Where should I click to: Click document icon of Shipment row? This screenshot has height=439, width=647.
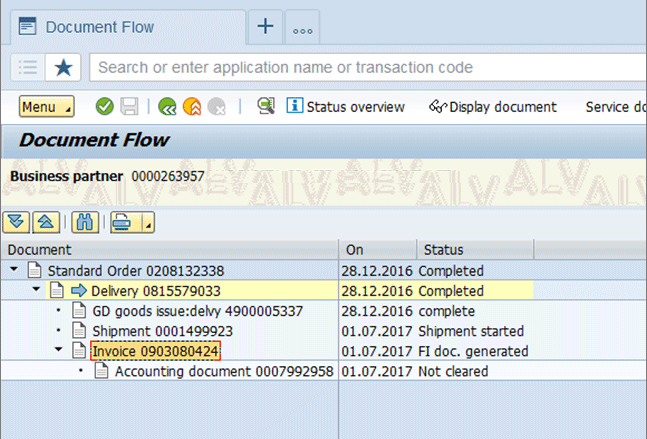click(x=79, y=330)
